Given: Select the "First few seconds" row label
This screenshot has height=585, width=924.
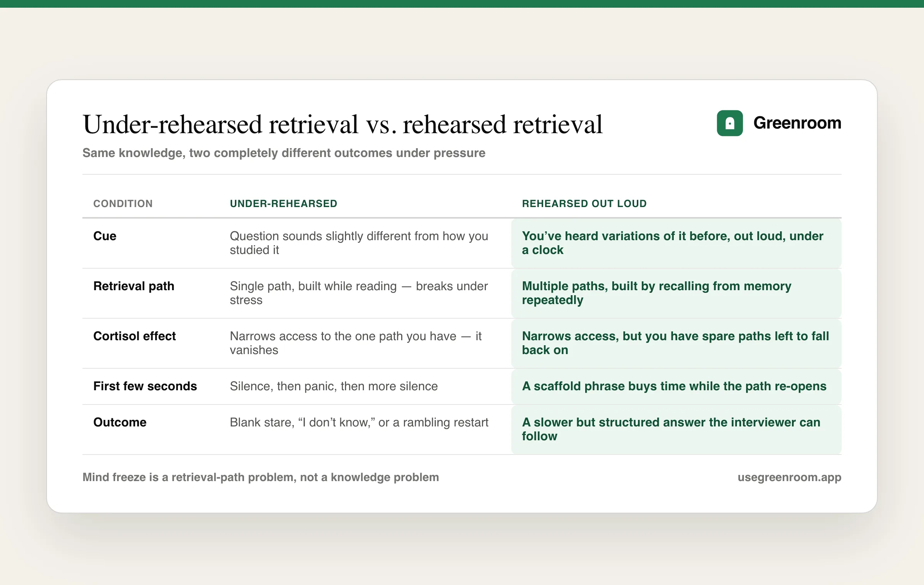Looking at the screenshot, I should tap(145, 386).
